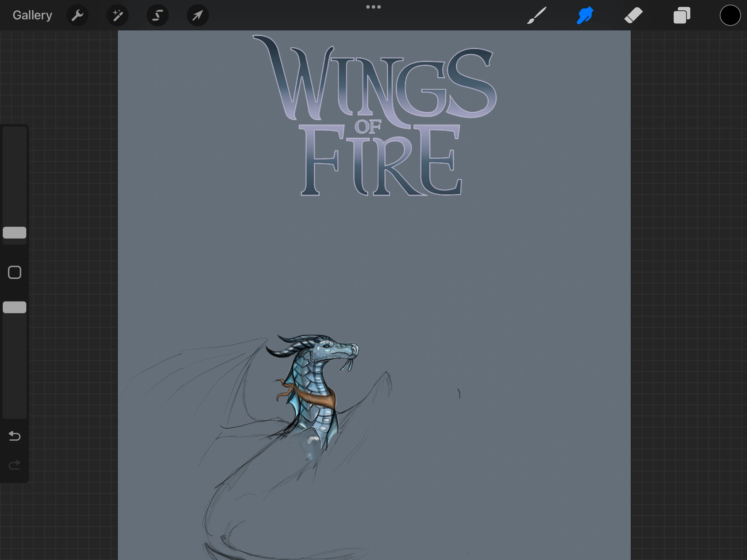Undo the last stroke
Image resolution: width=747 pixels, height=560 pixels.
[x=14, y=436]
